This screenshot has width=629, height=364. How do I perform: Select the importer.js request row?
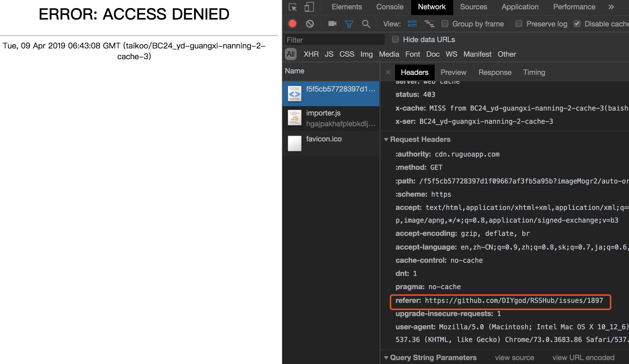(x=331, y=118)
